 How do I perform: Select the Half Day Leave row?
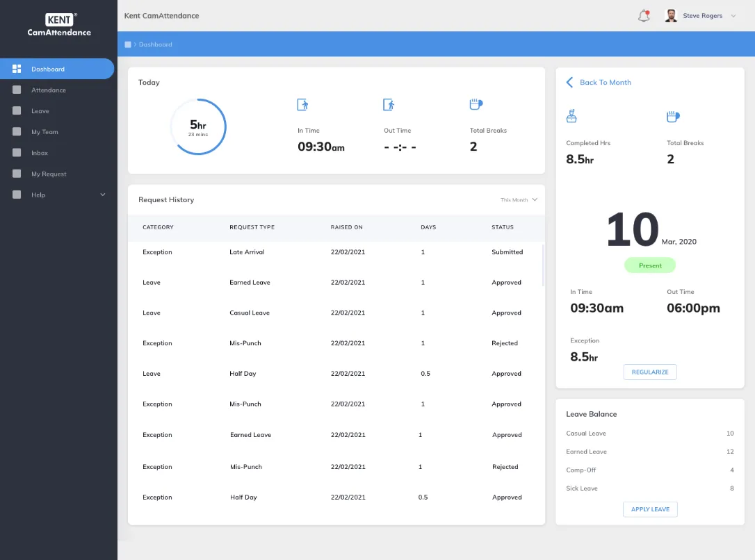336,374
